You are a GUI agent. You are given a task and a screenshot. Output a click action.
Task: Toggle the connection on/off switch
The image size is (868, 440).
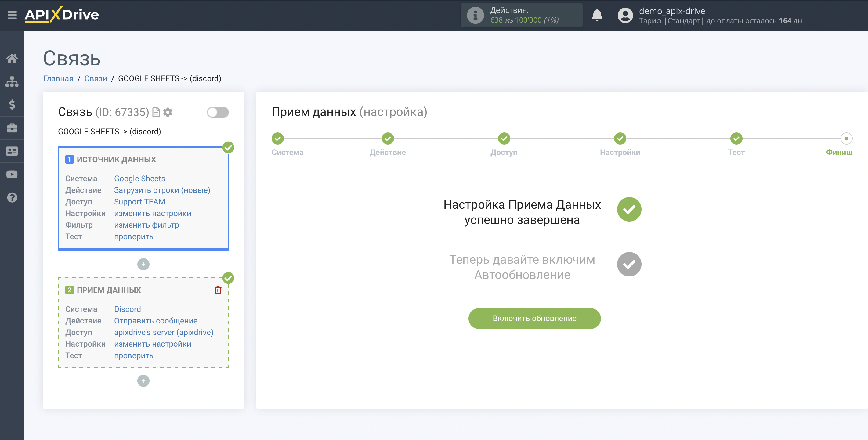(218, 112)
